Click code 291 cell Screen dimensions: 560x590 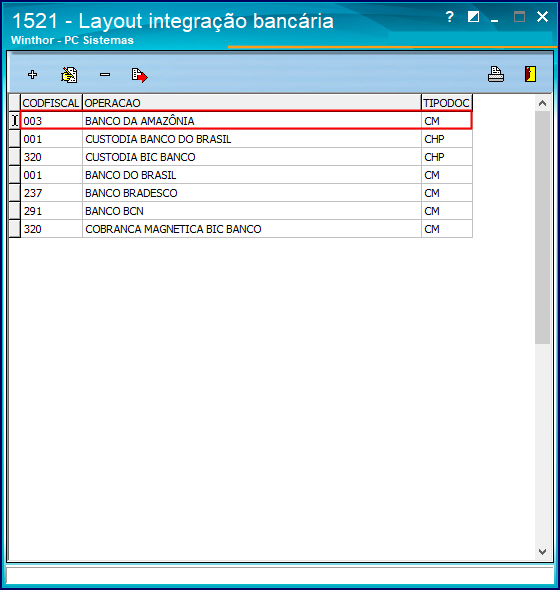(x=51, y=211)
